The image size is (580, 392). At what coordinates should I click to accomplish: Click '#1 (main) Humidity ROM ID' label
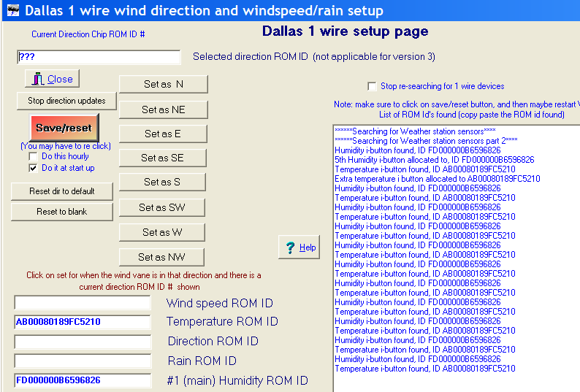pyautogui.click(x=237, y=380)
